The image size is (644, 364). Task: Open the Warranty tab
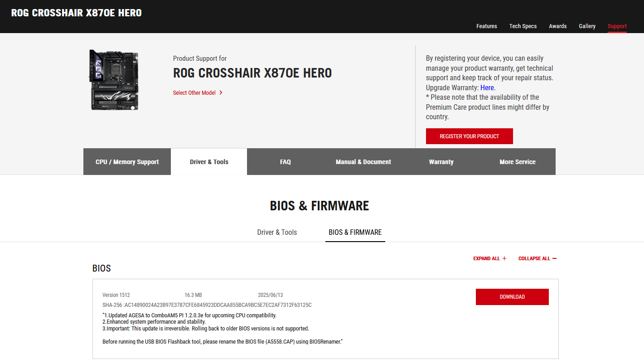tap(441, 161)
